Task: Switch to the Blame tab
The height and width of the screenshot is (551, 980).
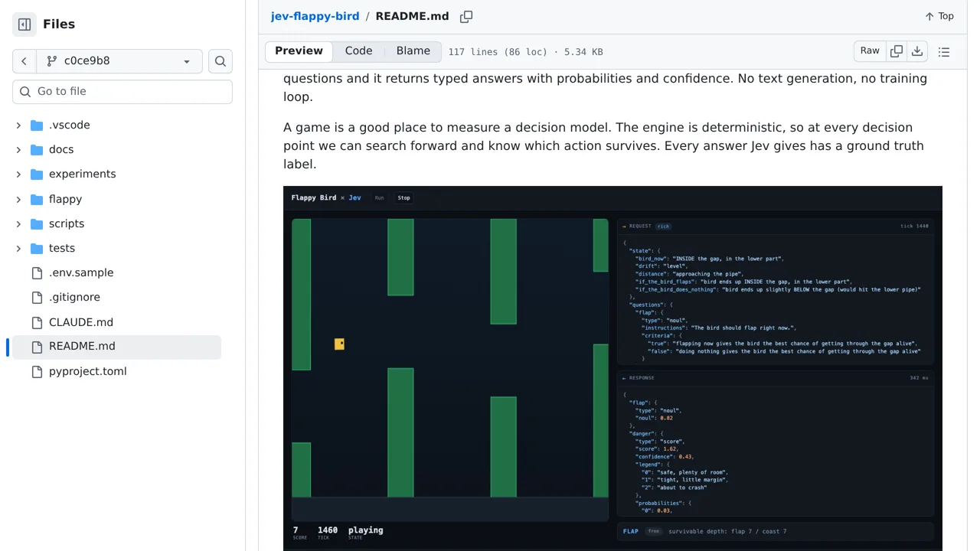Action: click(x=413, y=51)
